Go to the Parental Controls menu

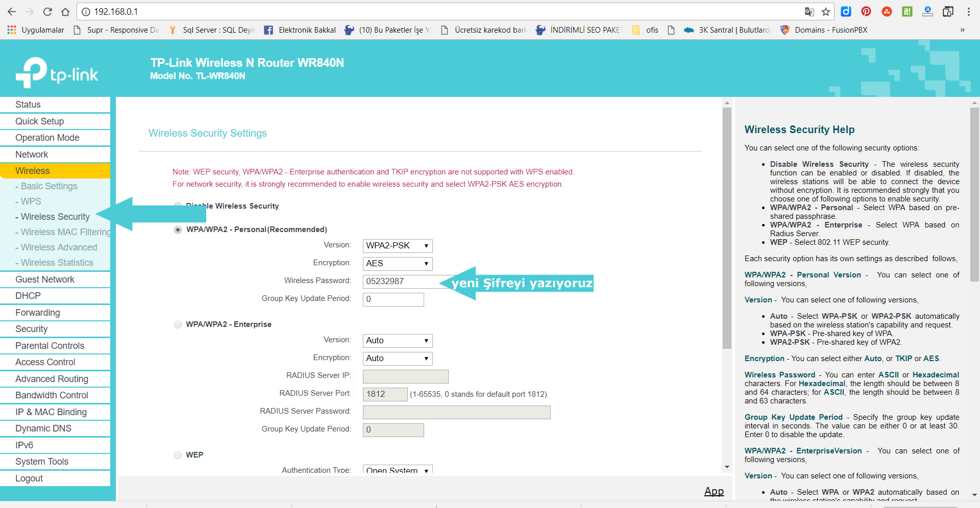(x=50, y=346)
